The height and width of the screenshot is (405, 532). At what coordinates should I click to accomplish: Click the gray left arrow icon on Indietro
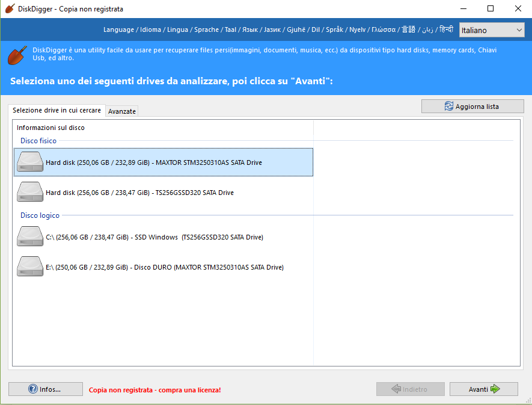click(396, 389)
